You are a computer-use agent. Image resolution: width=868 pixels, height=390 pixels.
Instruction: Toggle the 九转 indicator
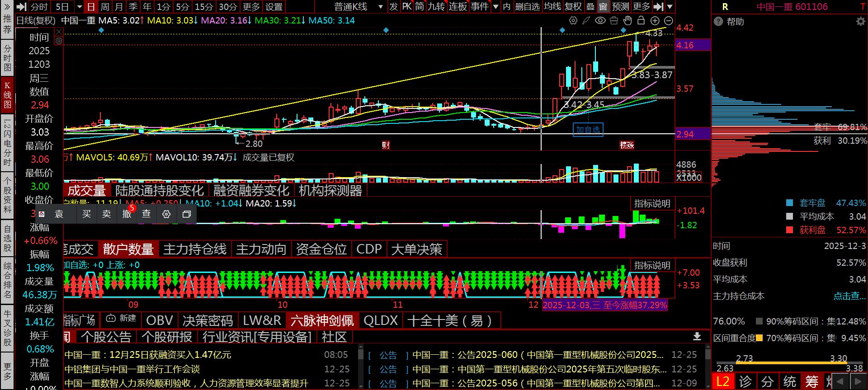tap(436, 6)
